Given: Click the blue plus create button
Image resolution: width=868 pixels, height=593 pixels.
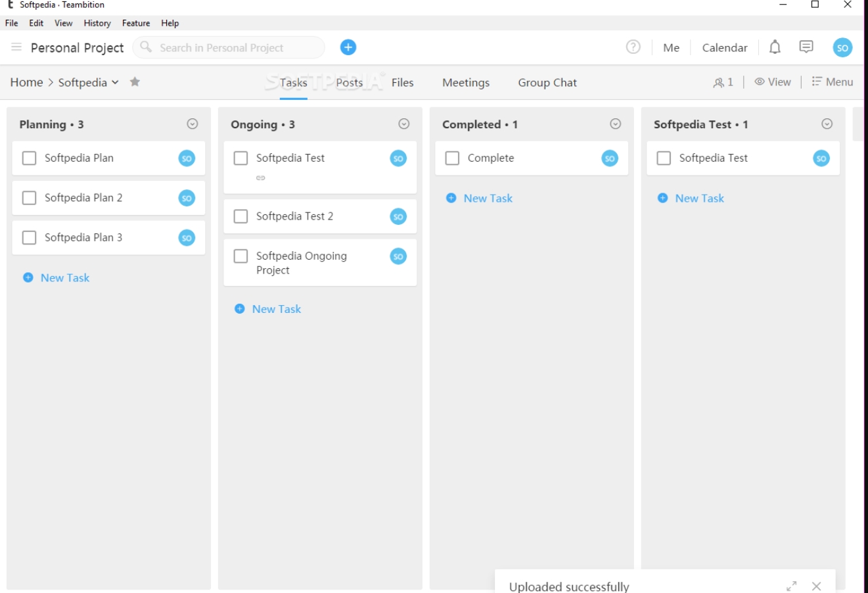Looking at the screenshot, I should [348, 47].
